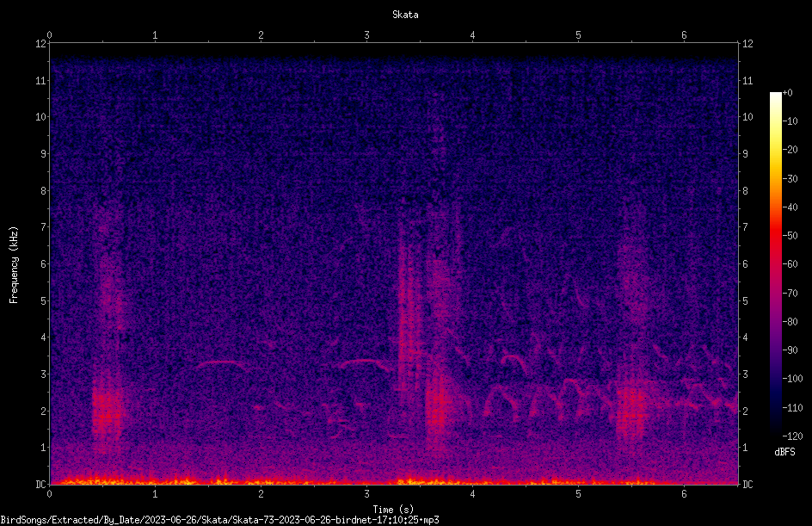Viewport: 812px width, 526px height.
Task: Click the '-70' color scale value
Action: click(x=790, y=294)
